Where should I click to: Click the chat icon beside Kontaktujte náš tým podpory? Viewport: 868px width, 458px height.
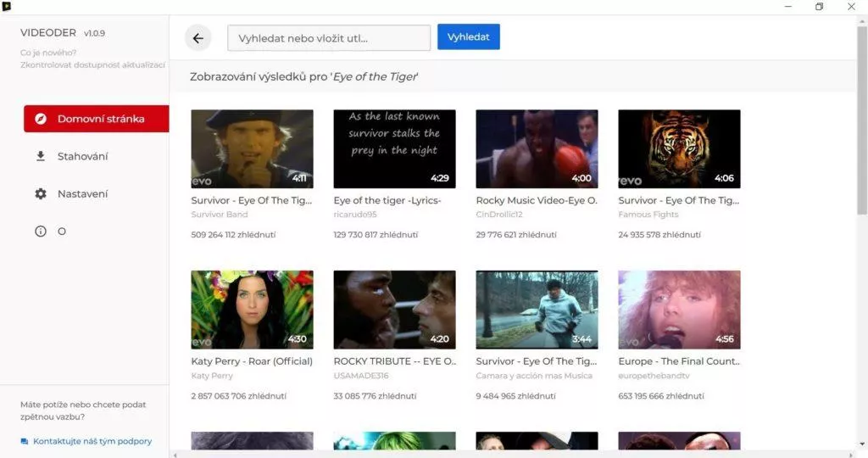[x=25, y=441]
